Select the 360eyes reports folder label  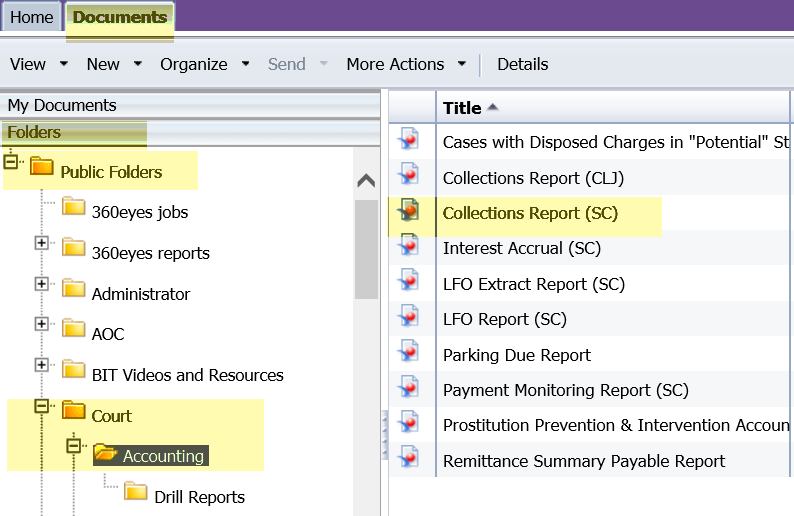pyautogui.click(x=150, y=253)
